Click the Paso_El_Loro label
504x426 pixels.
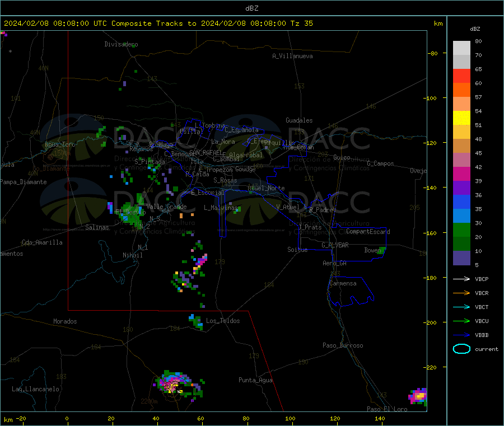(387, 409)
